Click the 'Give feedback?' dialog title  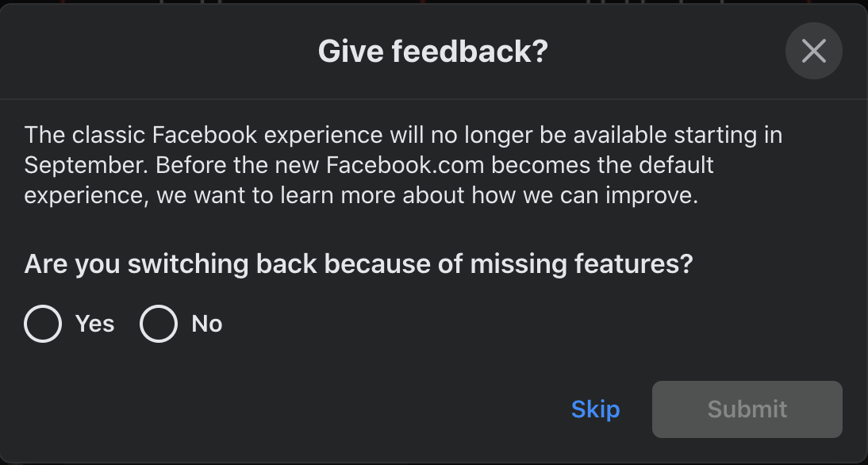(433, 51)
